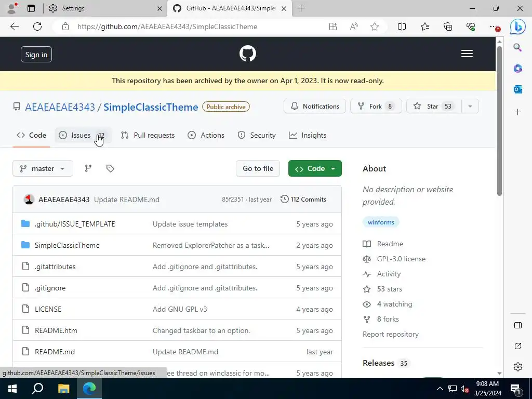This screenshot has height=399, width=532.
Task: Open File Explorer from the taskbar
Action: pyautogui.click(x=63, y=389)
